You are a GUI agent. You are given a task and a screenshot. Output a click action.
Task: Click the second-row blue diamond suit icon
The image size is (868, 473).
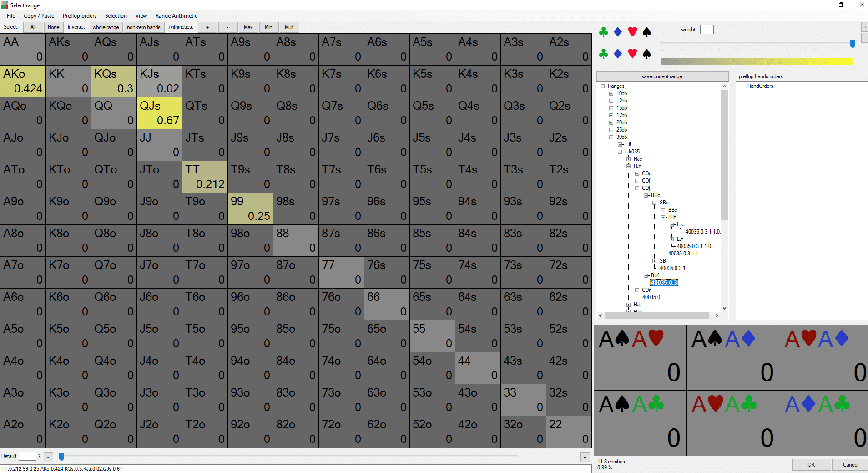618,54
